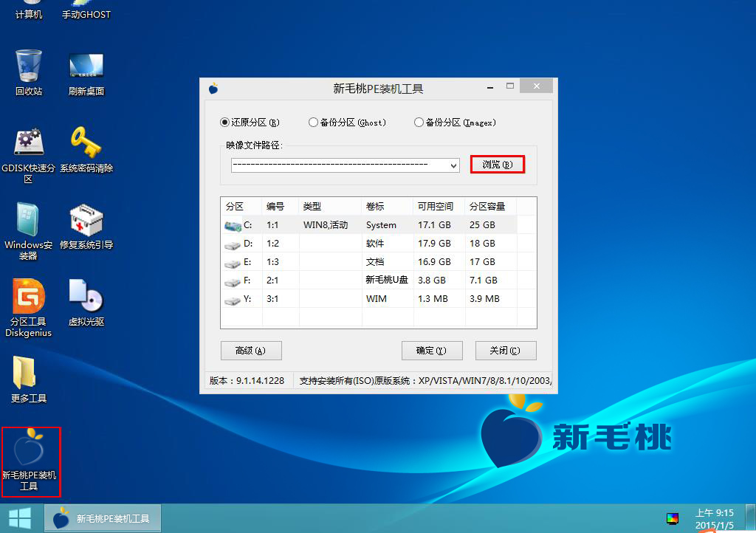Select the D: drive icon in partition list
Screen dimensions: 756x533
pyautogui.click(x=233, y=244)
